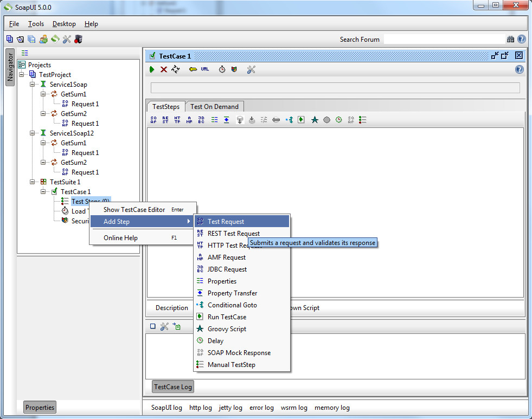Click the grayed SOAP Mock Response toolbar icon
The image size is (532, 419).
point(351,120)
